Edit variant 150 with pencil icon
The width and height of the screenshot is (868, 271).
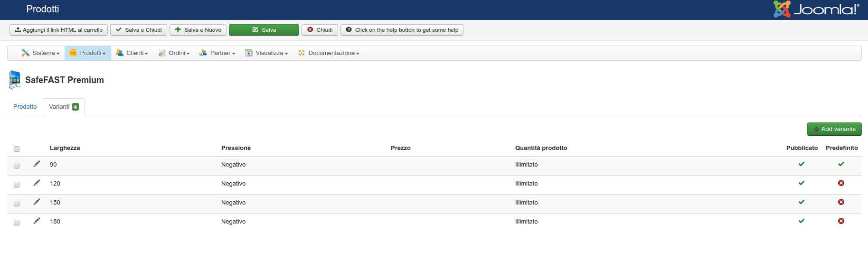(x=37, y=202)
